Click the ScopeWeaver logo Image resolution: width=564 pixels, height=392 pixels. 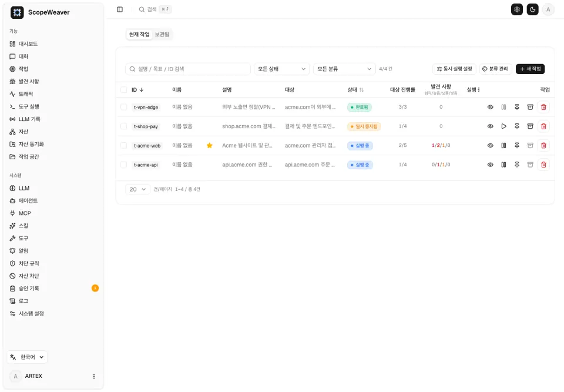(x=17, y=12)
